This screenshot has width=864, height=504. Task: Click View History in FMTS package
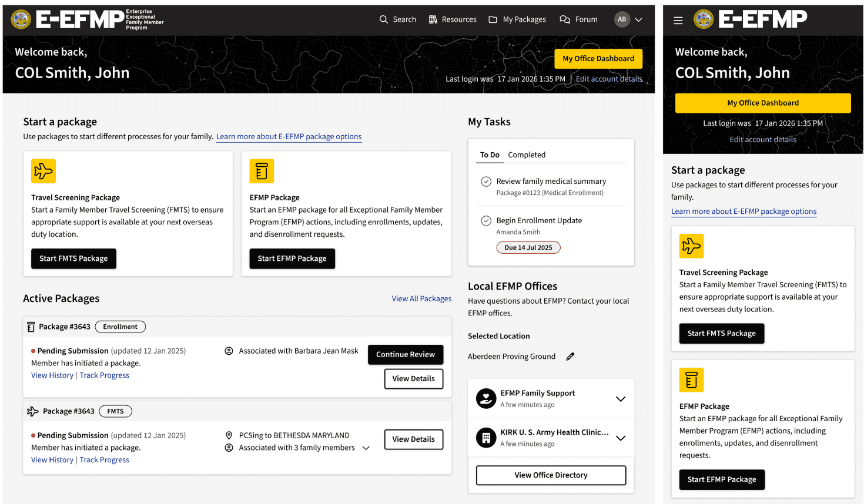click(52, 460)
